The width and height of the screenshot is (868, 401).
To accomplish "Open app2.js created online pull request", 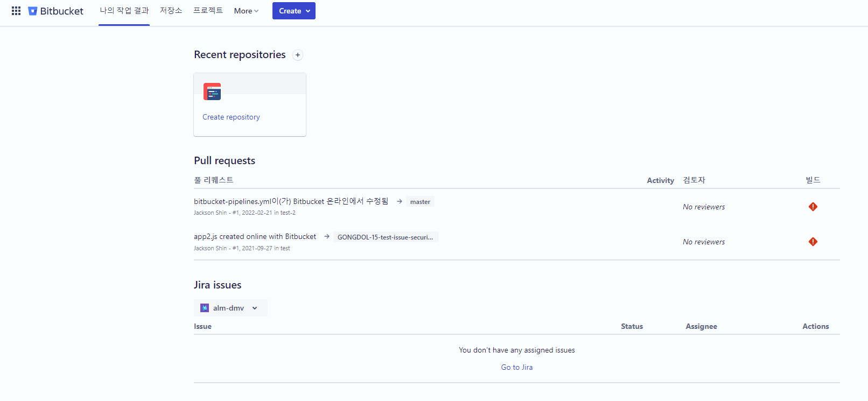I will point(255,236).
